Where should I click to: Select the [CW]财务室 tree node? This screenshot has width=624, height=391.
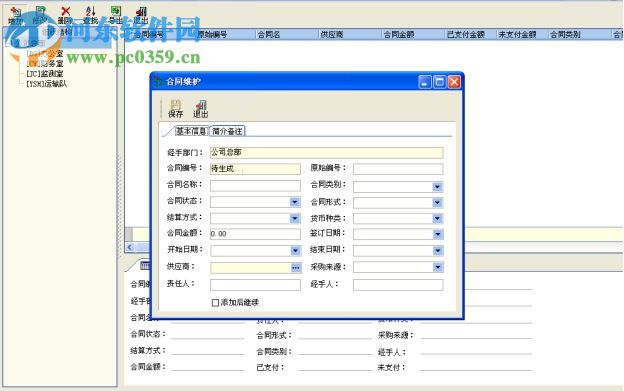(x=45, y=64)
